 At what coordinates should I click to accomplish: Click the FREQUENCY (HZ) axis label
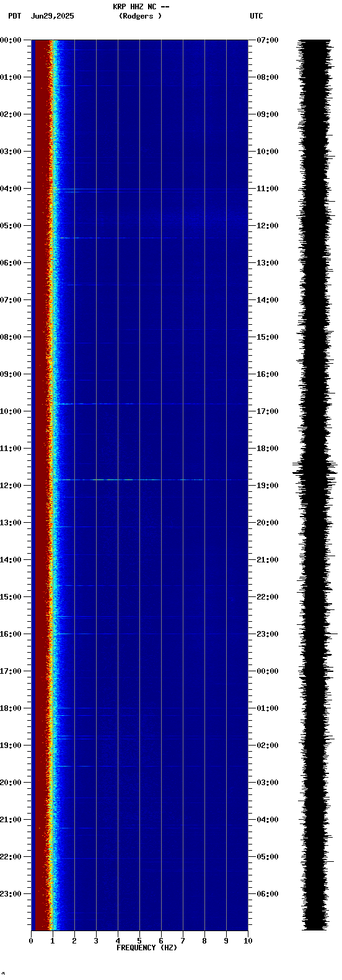147,948
